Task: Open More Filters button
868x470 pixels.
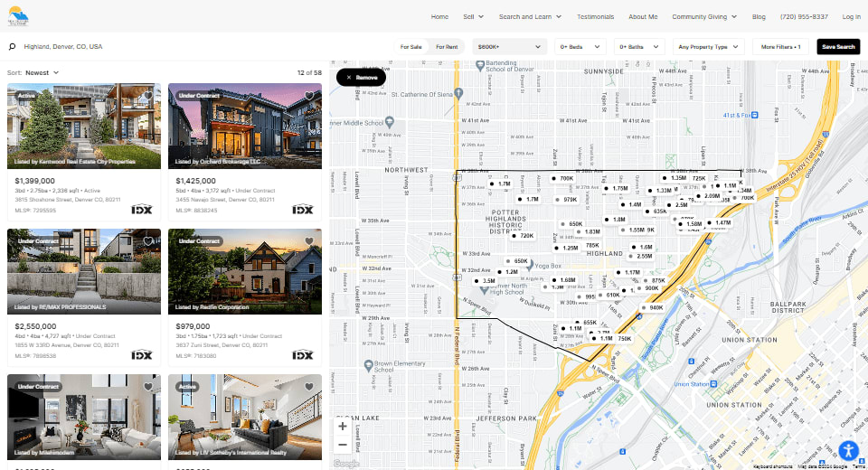Action: coord(780,47)
